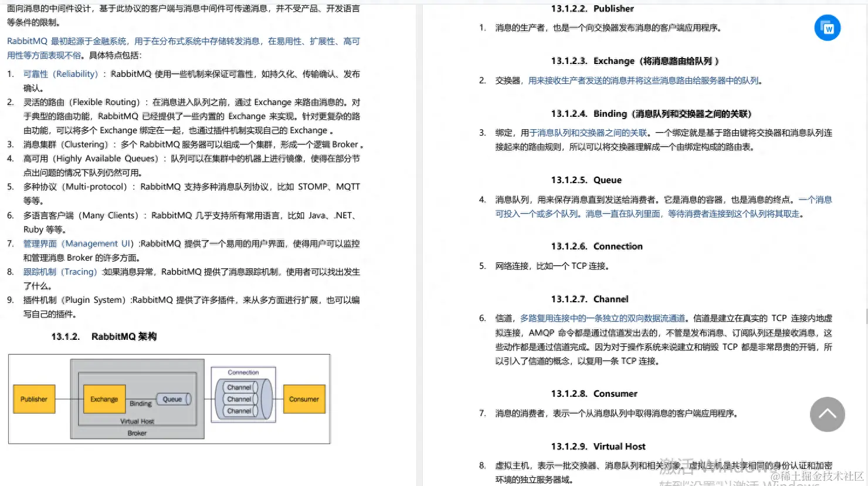Image resolution: width=868 pixels, height=486 pixels.
Task: Click the blue text 多路复用连接中的一条独立的双向数据流通道
Action: click(602, 318)
